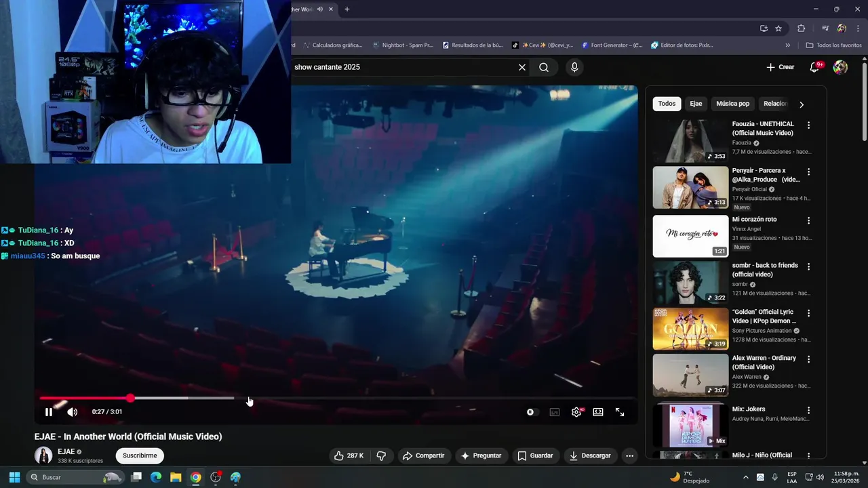The width and height of the screenshot is (868, 488).
Task: Download the video with Descargar
Action: click(x=590, y=455)
